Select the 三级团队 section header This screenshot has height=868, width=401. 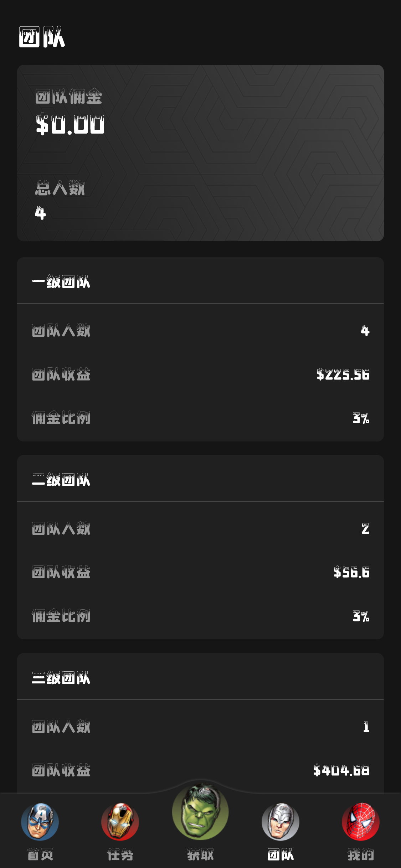point(61,678)
